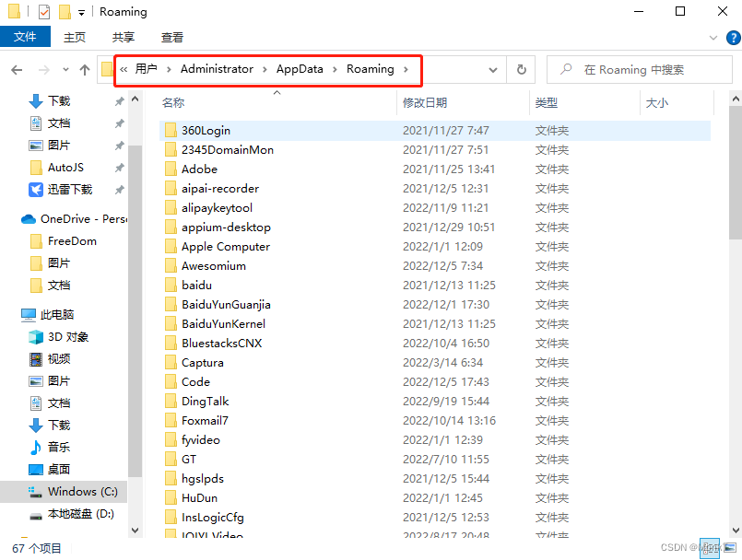The height and width of the screenshot is (560, 742).
Task: Refresh the Roaming folder view
Action: coord(521,69)
